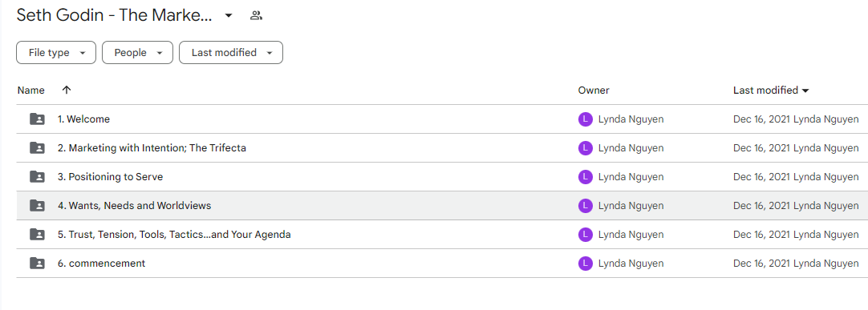Click the Name column header

pos(31,90)
